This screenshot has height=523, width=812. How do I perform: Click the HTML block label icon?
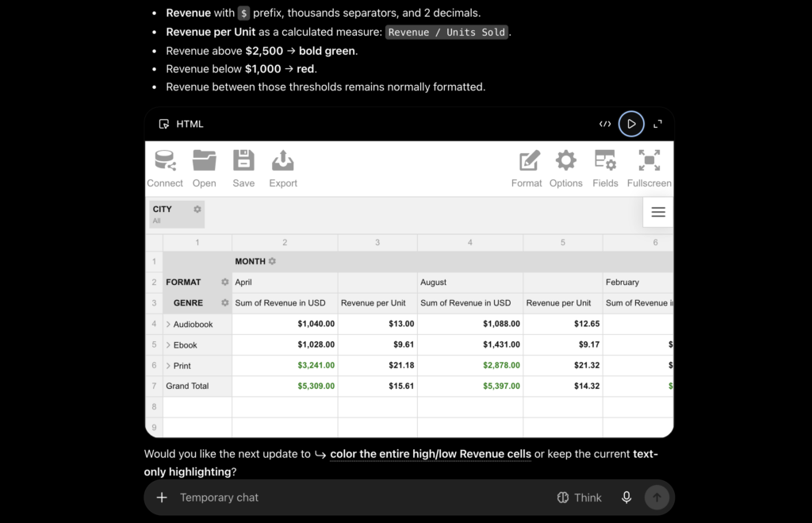[x=164, y=124]
